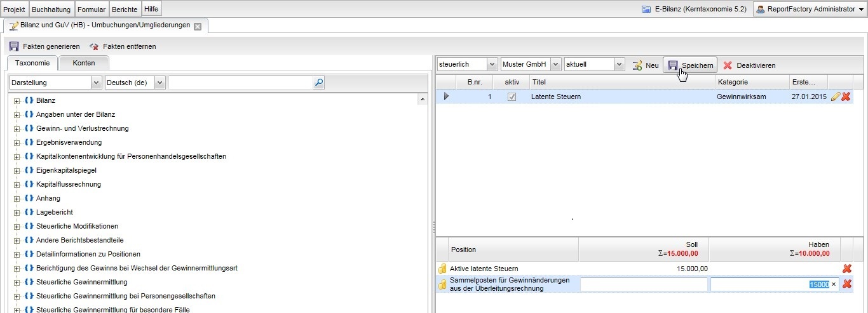Click the Soll input field for Sammelposten
The image size is (868, 313).
643,284
